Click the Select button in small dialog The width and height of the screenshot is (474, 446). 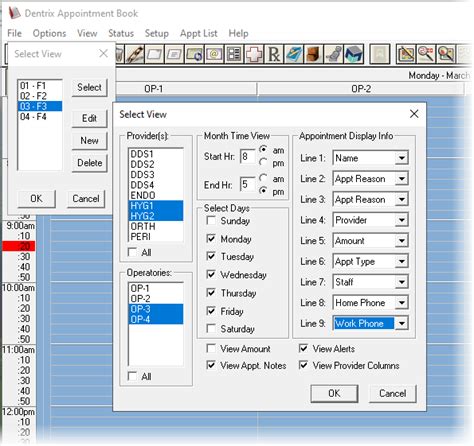coord(89,87)
